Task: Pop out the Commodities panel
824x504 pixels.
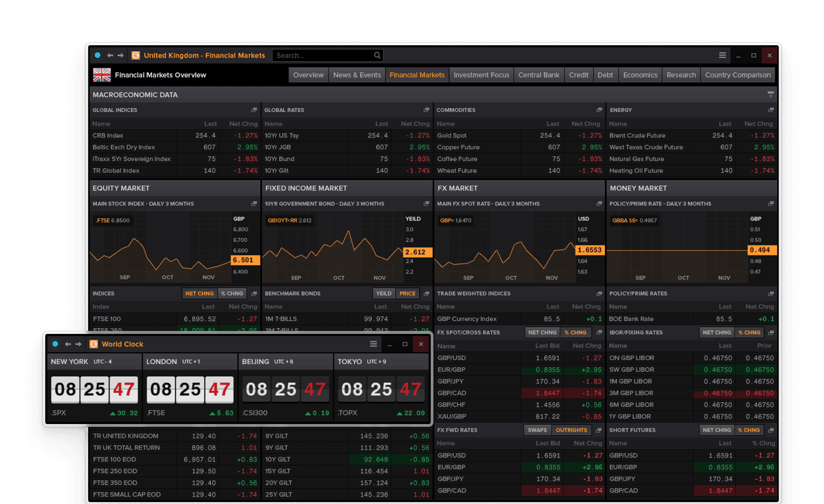Action: [x=599, y=110]
